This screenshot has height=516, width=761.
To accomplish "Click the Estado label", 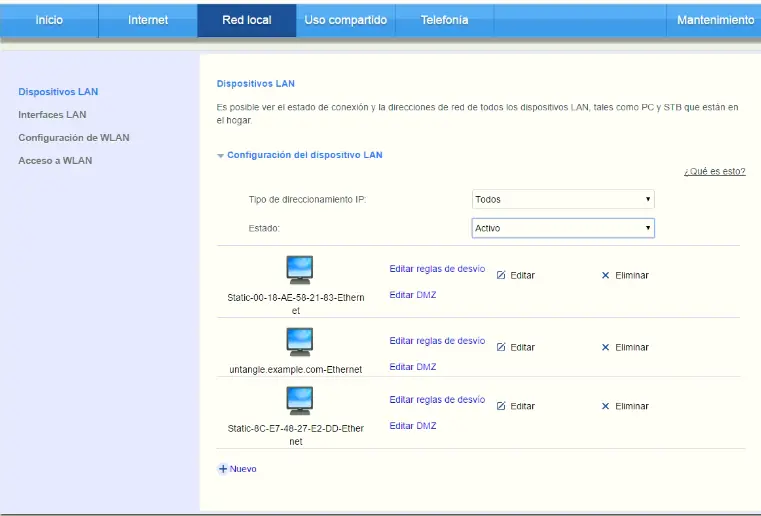I will tap(264, 228).
